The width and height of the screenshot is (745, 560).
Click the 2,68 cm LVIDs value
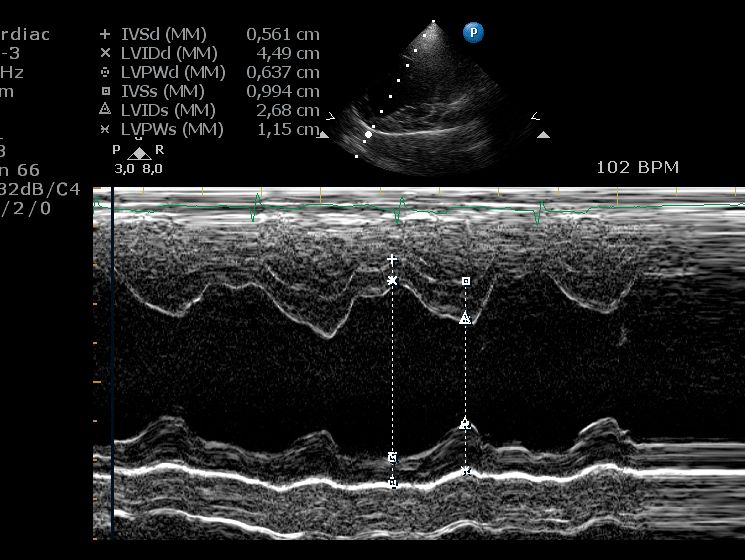tap(288, 110)
